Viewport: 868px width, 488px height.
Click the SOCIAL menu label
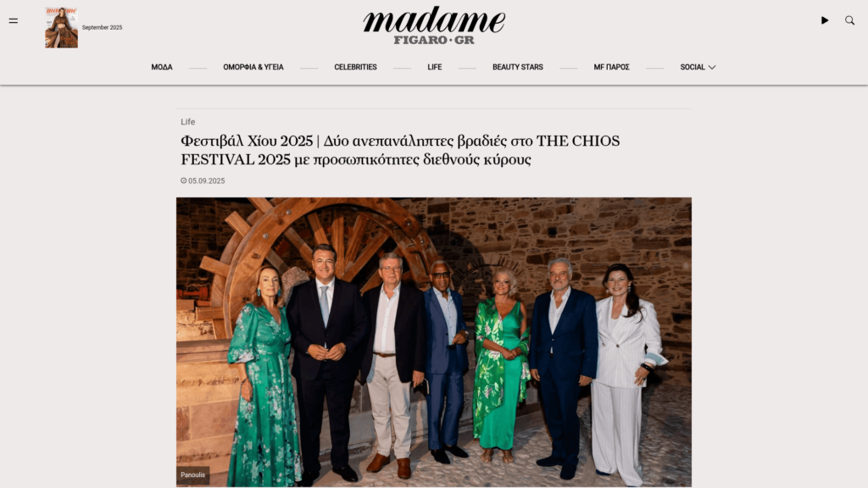tap(693, 67)
